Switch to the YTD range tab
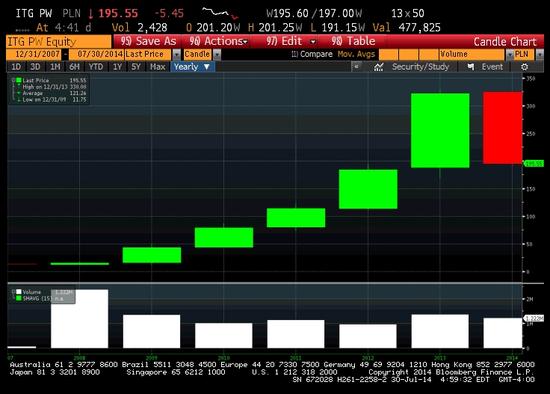Screen dimensions: 550x394 click(96, 67)
